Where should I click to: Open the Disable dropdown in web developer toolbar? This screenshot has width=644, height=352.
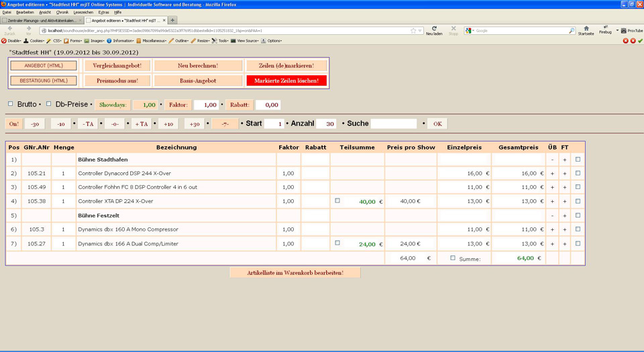point(11,41)
